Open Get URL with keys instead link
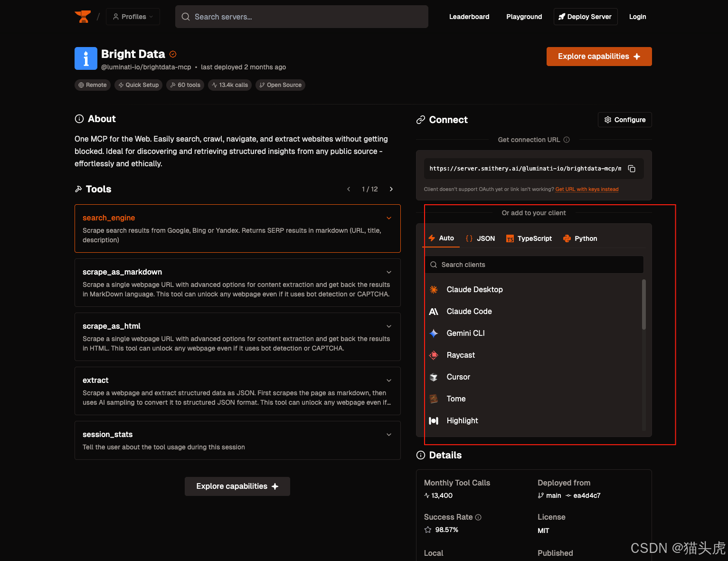Image resolution: width=728 pixels, height=561 pixels. [586, 189]
